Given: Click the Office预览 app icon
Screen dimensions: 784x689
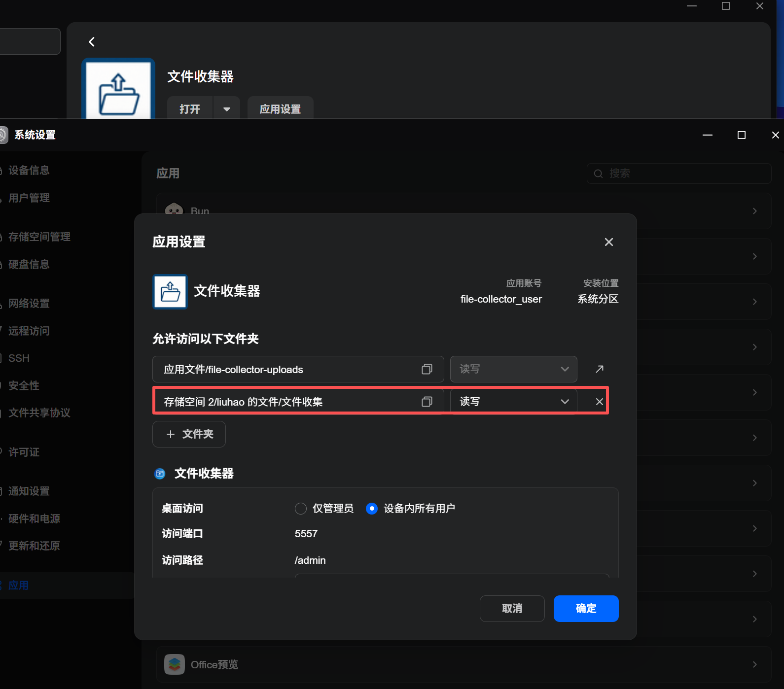Looking at the screenshot, I should [x=175, y=664].
